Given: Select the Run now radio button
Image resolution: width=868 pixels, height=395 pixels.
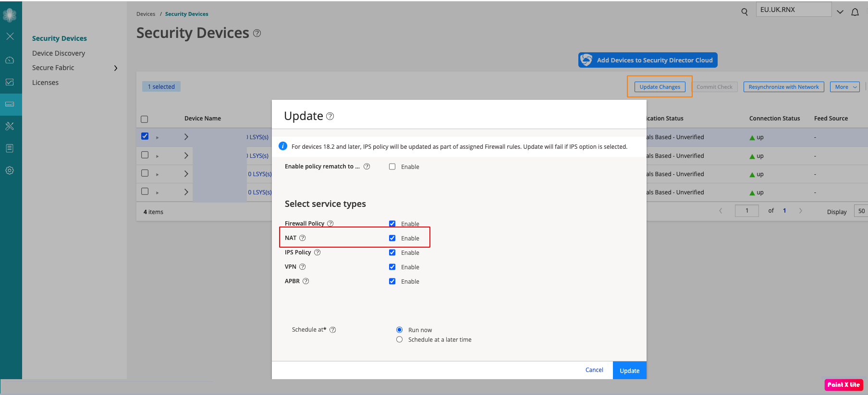Looking at the screenshot, I should 400,330.
